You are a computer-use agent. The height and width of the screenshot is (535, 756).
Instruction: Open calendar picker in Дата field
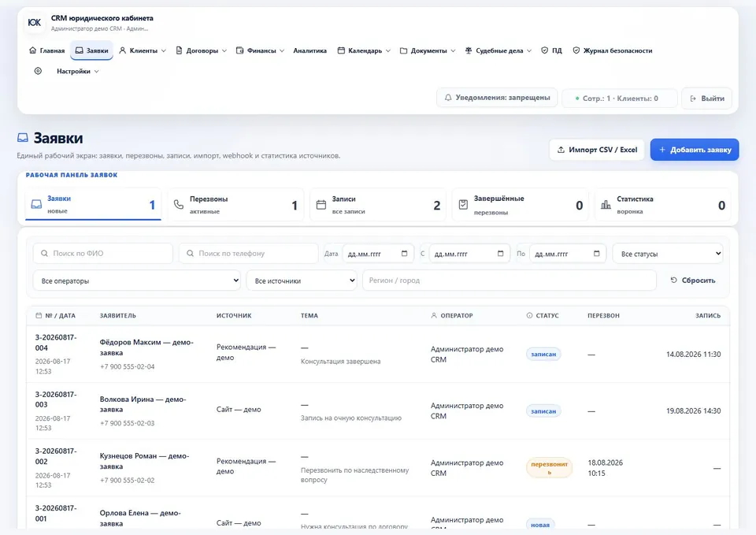point(404,253)
